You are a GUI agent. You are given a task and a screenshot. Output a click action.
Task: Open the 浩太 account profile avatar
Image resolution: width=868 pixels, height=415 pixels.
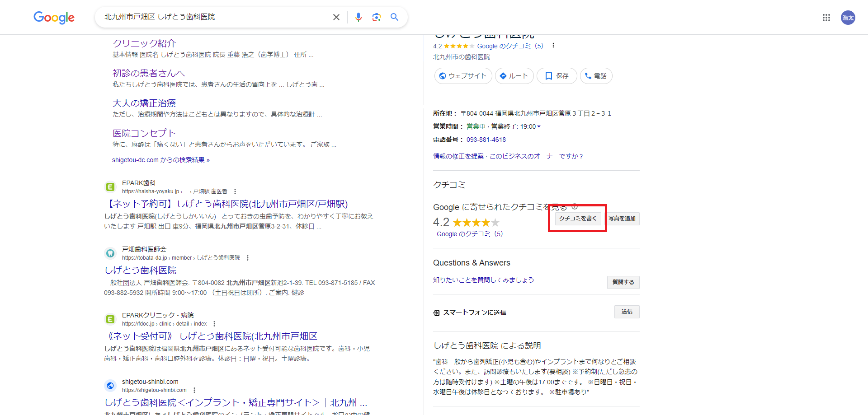[x=848, y=18]
